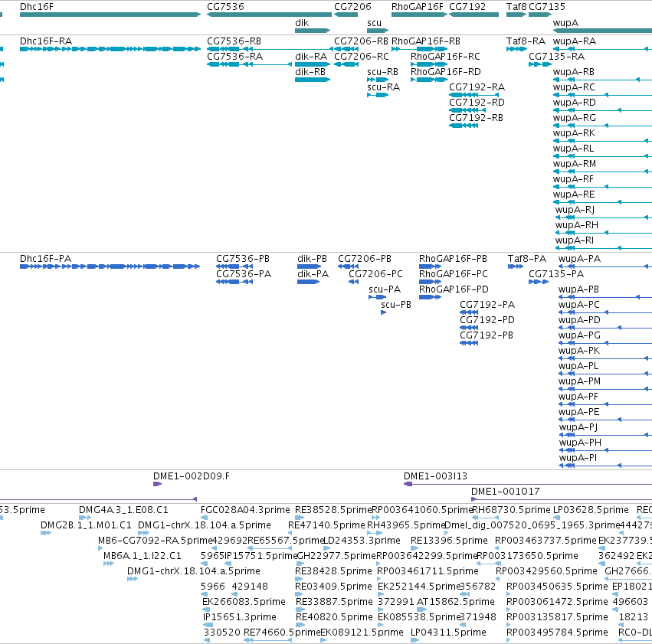Click transcript CG7536-RB

coord(270,49)
